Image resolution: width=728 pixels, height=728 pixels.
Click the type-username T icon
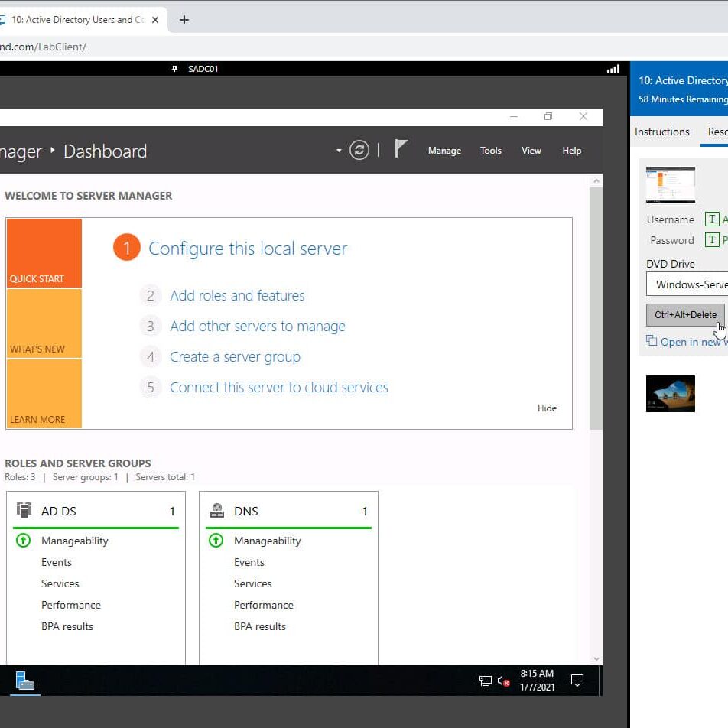coord(712,219)
